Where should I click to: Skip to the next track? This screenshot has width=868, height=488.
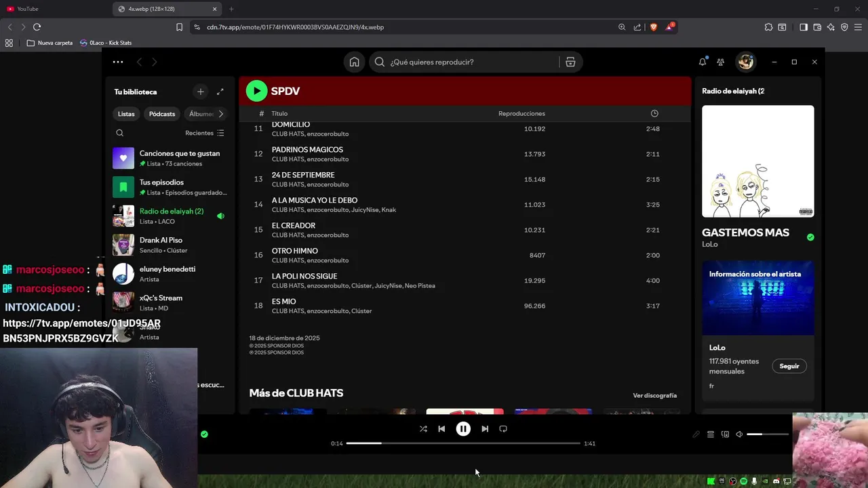pos(485,428)
